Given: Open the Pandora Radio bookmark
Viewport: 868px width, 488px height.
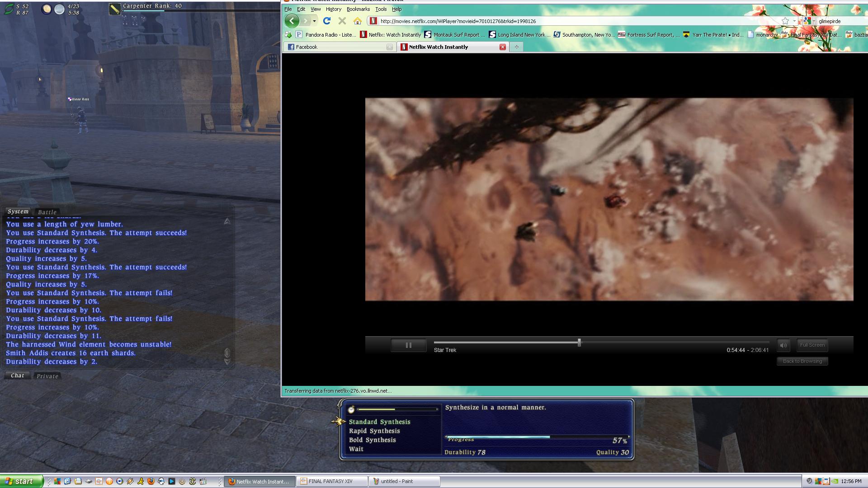Looking at the screenshot, I should pyautogui.click(x=326, y=34).
